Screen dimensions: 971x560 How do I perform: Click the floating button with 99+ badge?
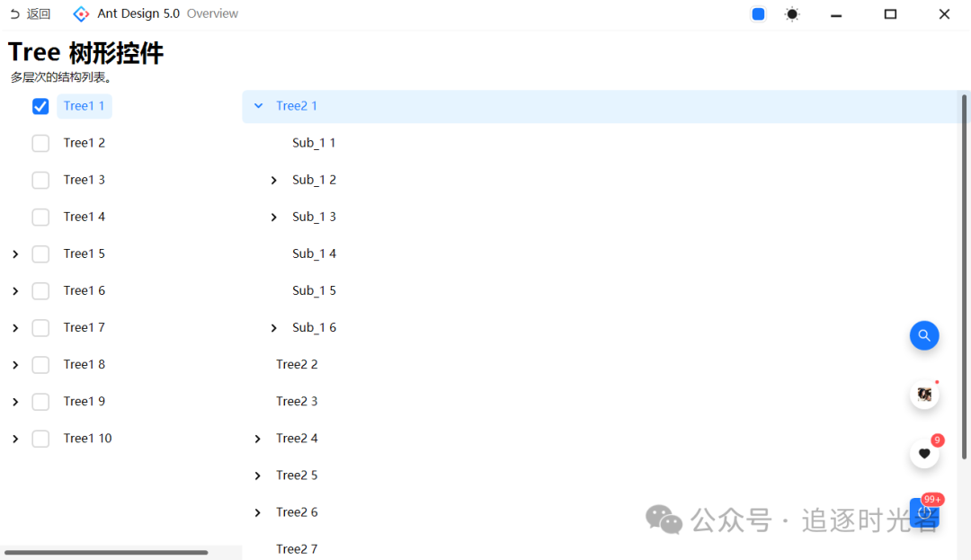tap(924, 512)
